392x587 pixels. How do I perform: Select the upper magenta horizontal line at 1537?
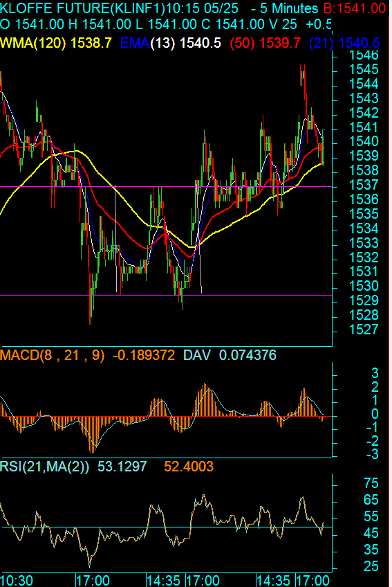click(166, 186)
